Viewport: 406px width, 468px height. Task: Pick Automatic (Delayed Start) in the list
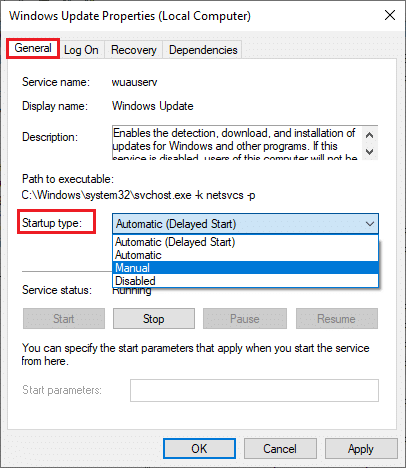pos(246,242)
